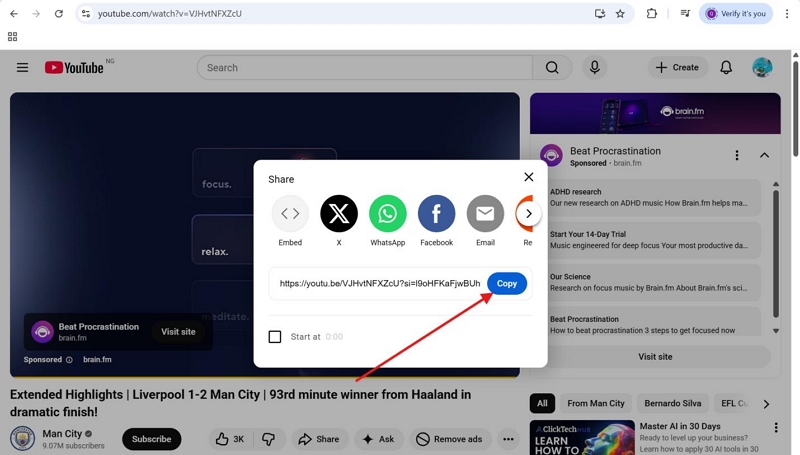
Task: Click the browser back arrow
Action: tap(14, 14)
